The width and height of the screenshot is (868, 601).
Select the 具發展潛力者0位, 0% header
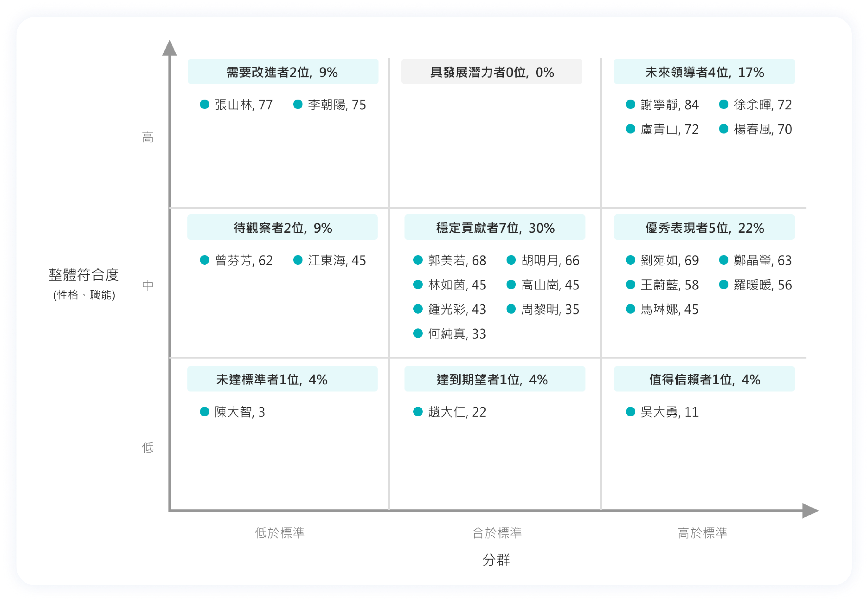(491, 72)
